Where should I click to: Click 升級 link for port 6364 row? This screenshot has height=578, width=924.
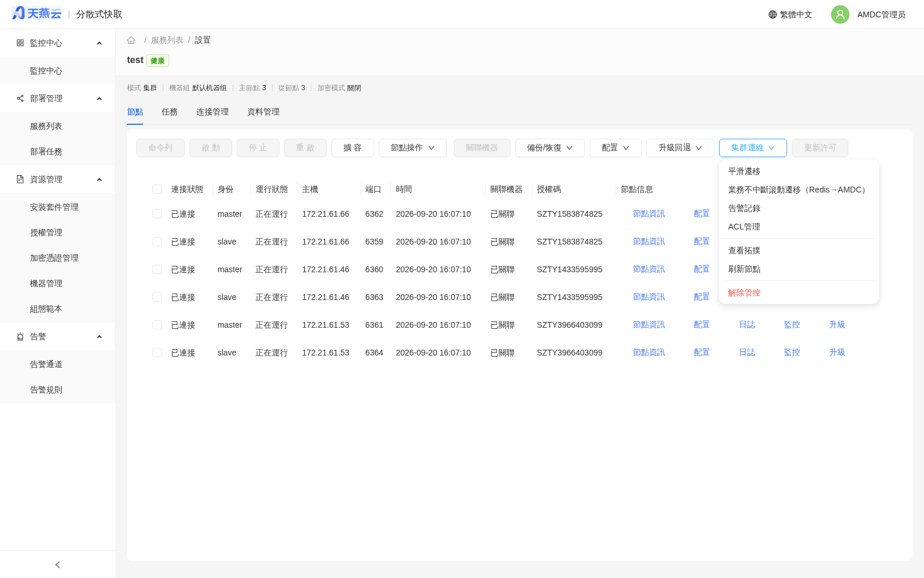click(837, 353)
